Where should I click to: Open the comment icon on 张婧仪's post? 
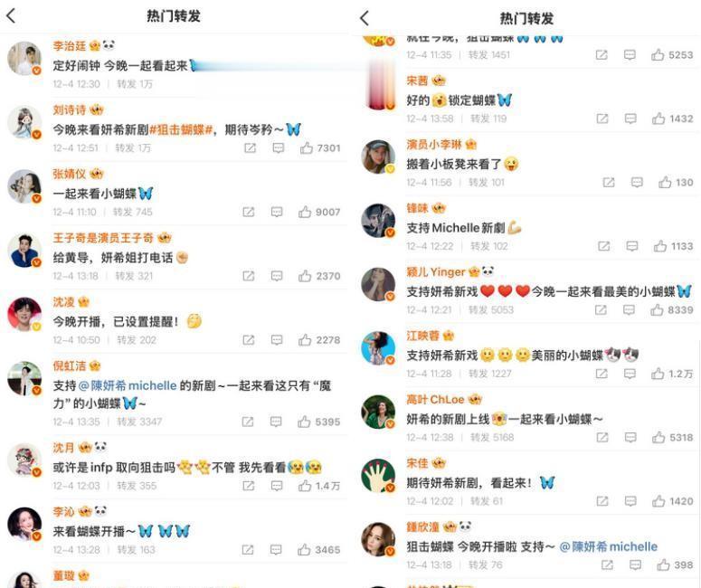pos(277,212)
